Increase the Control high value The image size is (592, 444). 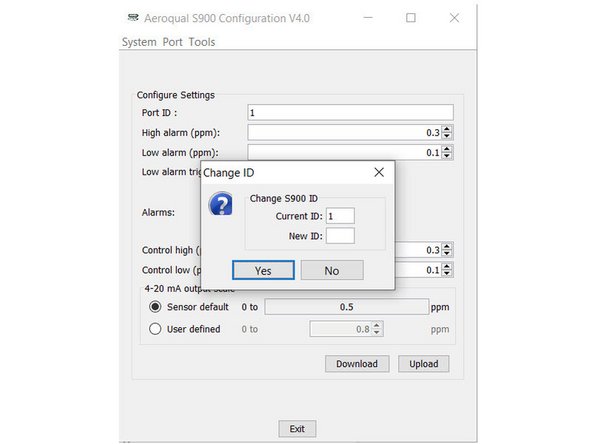[x=447, y=246]
